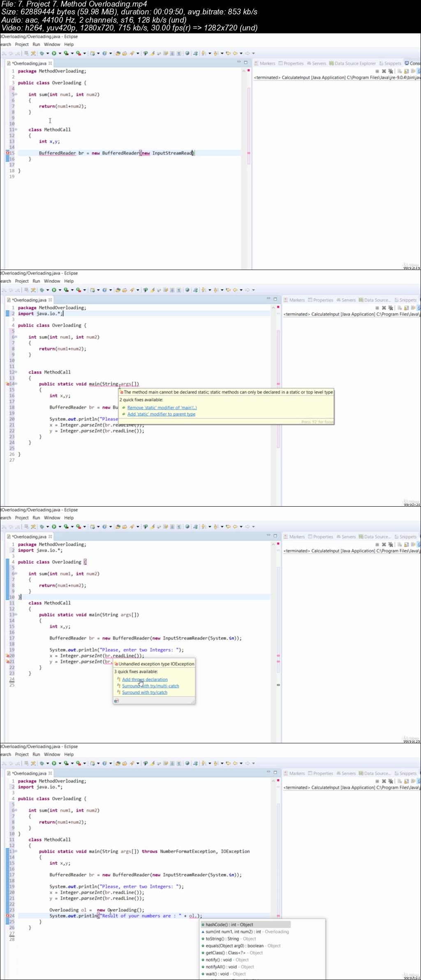
Task: Open Run dropdown arrow in static-modifier tooltip frame
Action: pyautogui.click(x=60, y=290)
